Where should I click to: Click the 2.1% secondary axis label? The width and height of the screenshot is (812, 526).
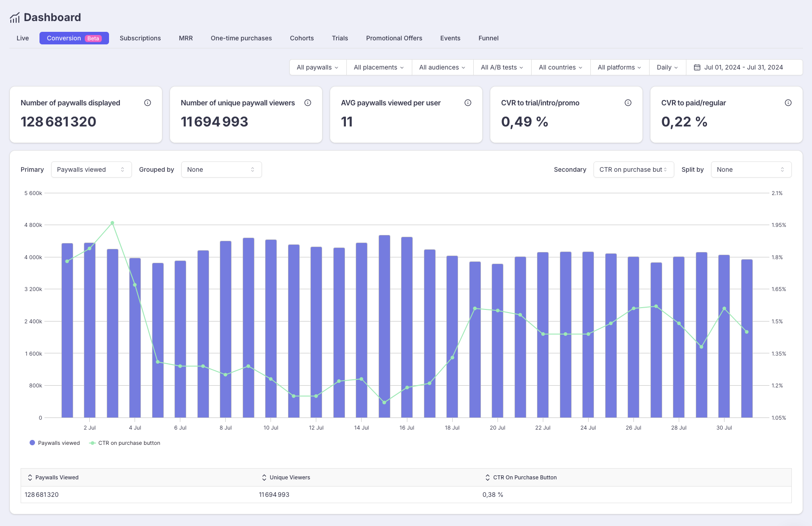click(x=777, y=193)
